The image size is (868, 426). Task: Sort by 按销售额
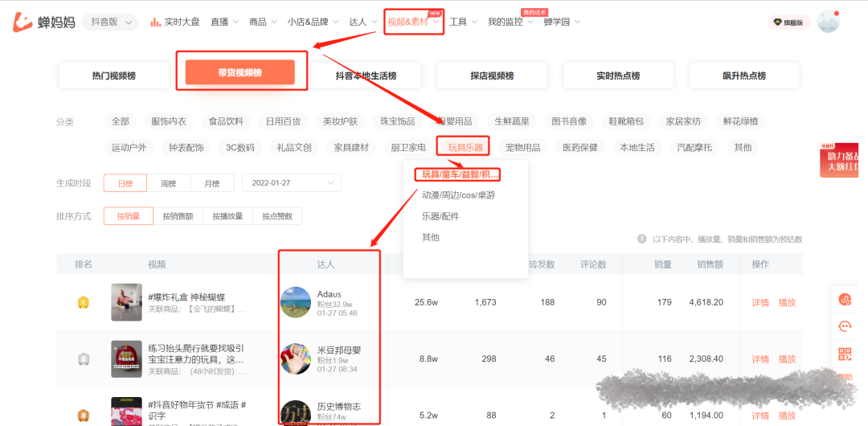(x=178, y=216)
